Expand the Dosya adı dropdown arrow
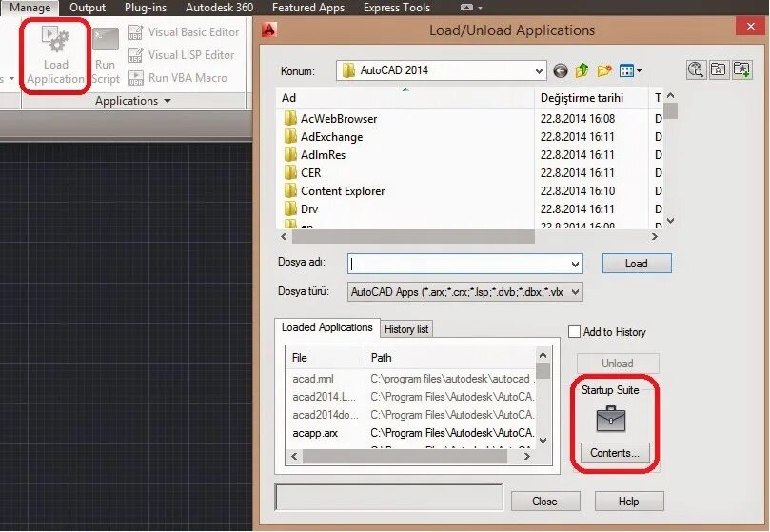The width and height of the screenshot is (770, 532). [x=575, y=265]
